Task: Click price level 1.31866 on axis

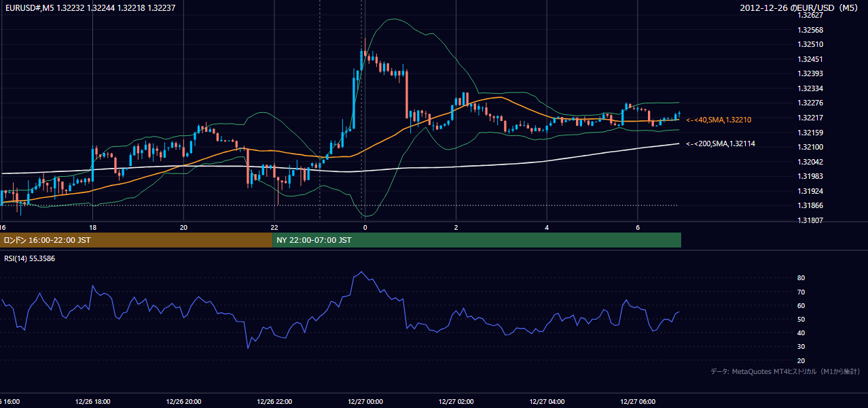Action: pos(809,205)
